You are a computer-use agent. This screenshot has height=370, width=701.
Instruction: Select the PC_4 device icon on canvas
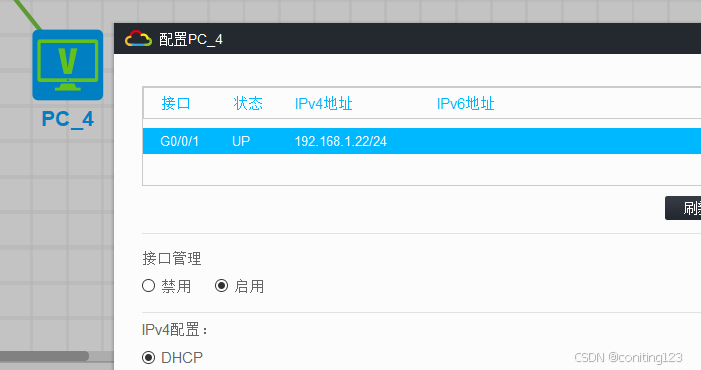(x=68, y=65)
